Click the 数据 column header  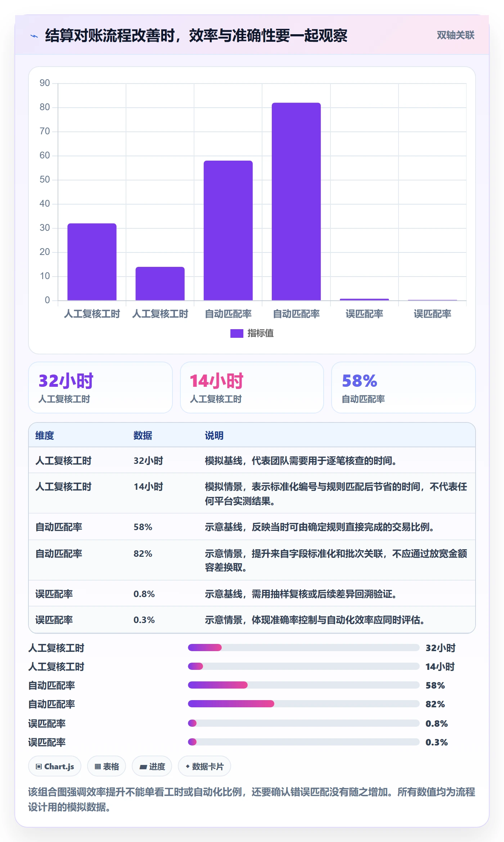(143, 435)
